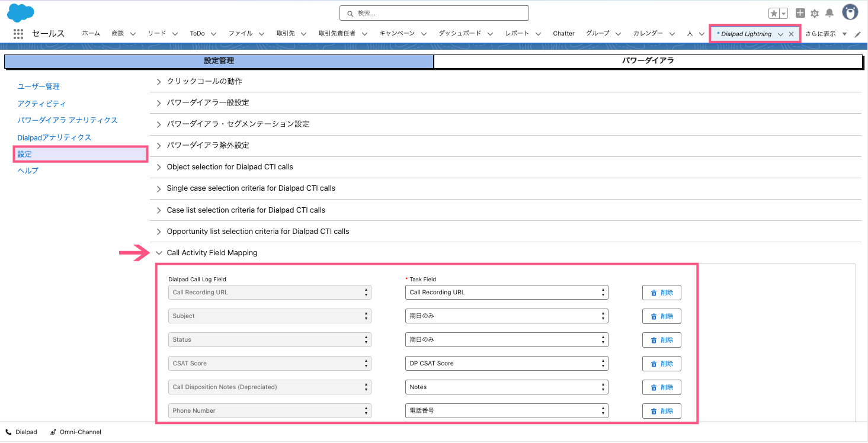This screenshot has height=443, width=868.
Task: Open the Dialpad Lightning tab dropdown chevron
Action: [780, 34]
